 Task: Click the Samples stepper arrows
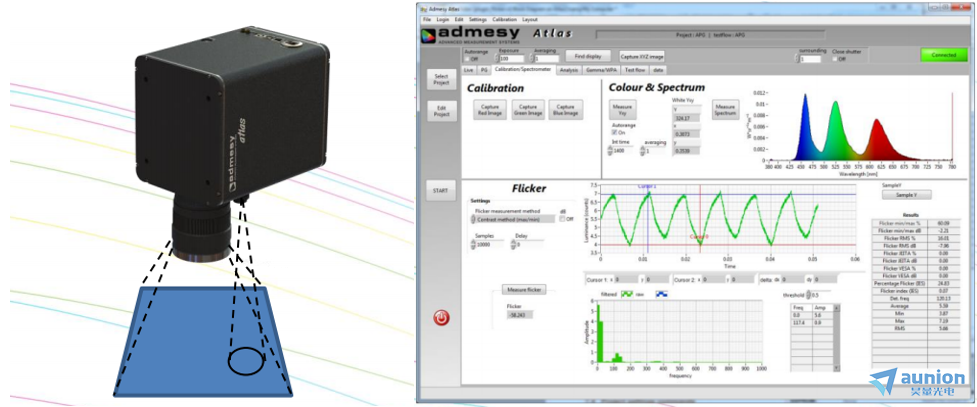[x=473, y=245]
